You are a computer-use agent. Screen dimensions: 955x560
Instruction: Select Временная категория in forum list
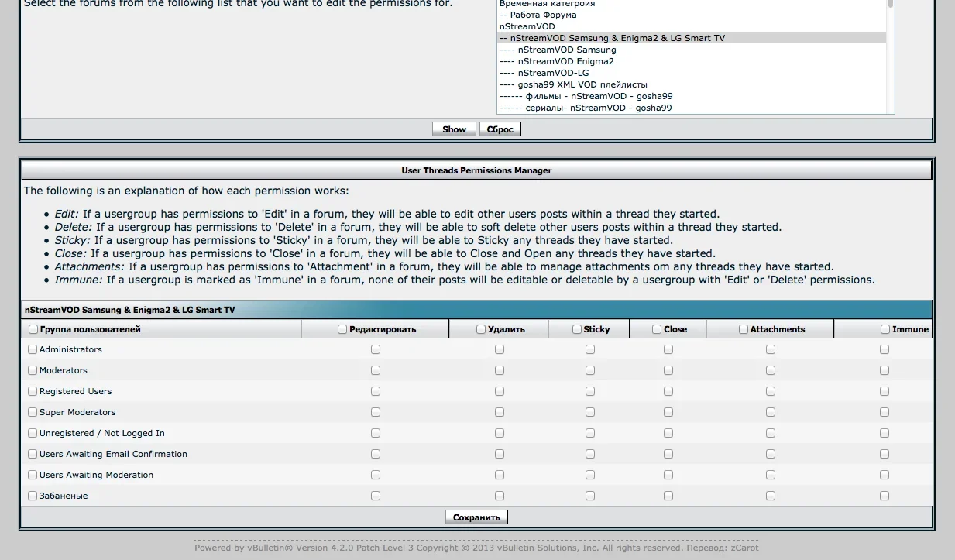coord(692,4)
